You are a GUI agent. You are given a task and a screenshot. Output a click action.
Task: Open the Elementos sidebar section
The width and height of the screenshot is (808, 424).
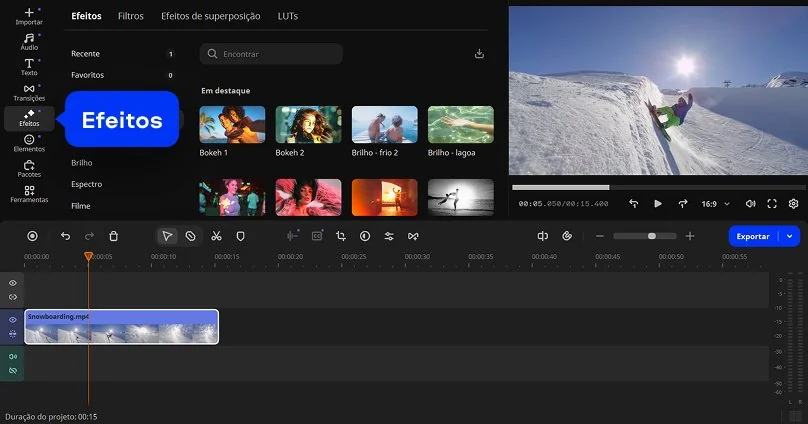click(x=29, y=143)
